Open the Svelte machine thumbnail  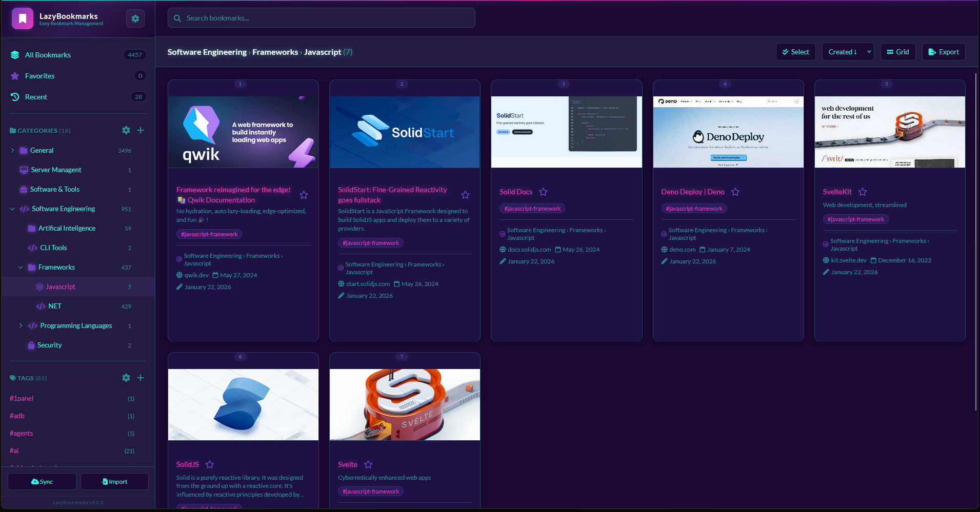click(x=405, y=405)
